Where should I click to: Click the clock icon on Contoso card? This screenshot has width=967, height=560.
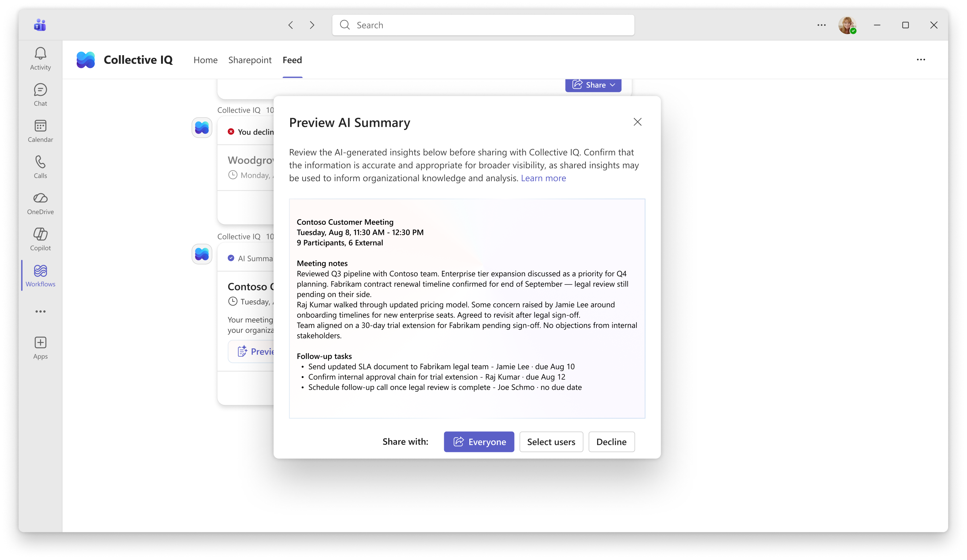[232, 302]
